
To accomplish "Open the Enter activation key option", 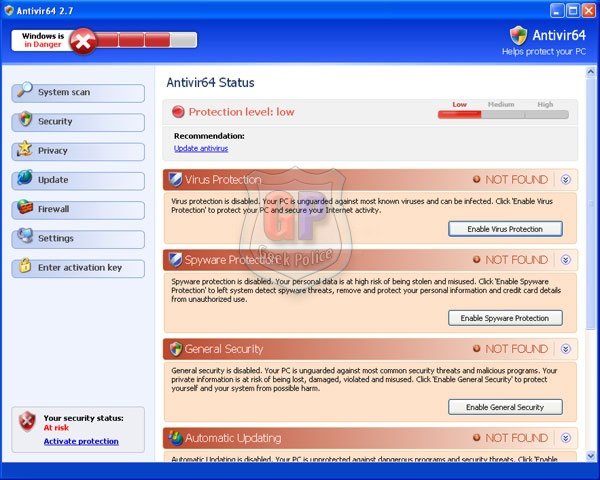I will pos(78,268).
